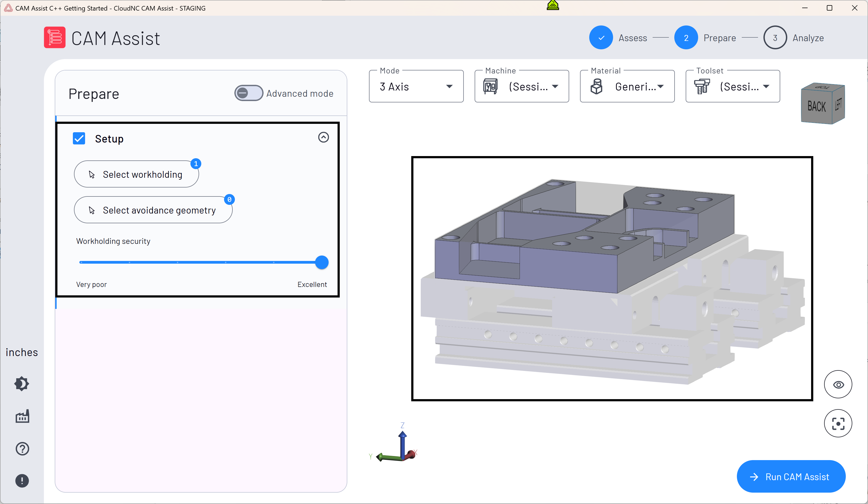Click the Machine icon in the Machine selector
The width and height of the screenshot is (868, 504).
[x=491, y=86]
